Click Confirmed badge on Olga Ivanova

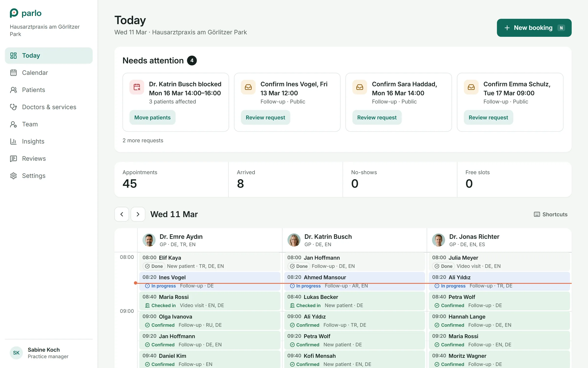[x=160, y=325]
